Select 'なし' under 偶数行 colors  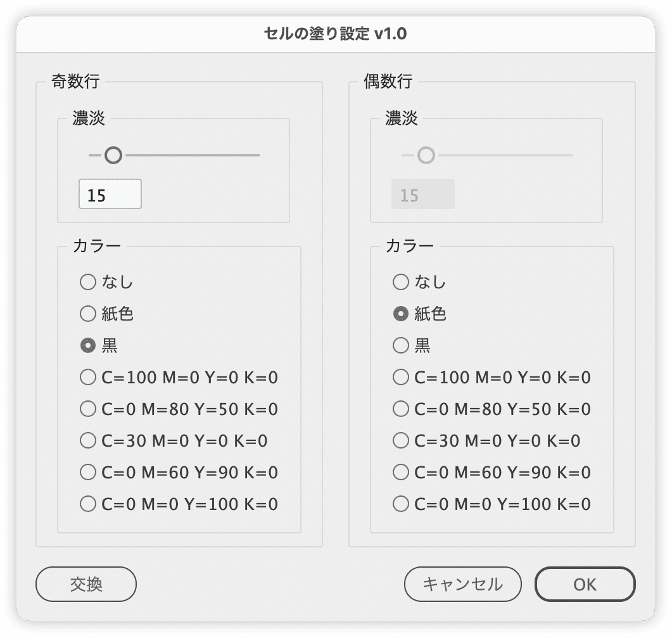[400, 282]
